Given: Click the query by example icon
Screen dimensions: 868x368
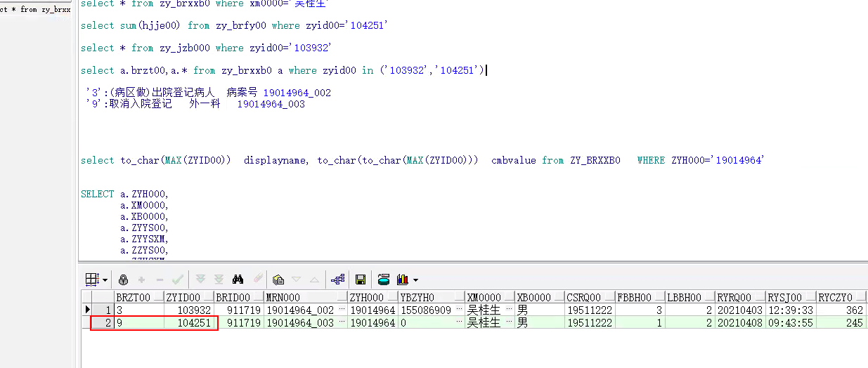Looking at the screenshot, I should [x=278, y=279].
